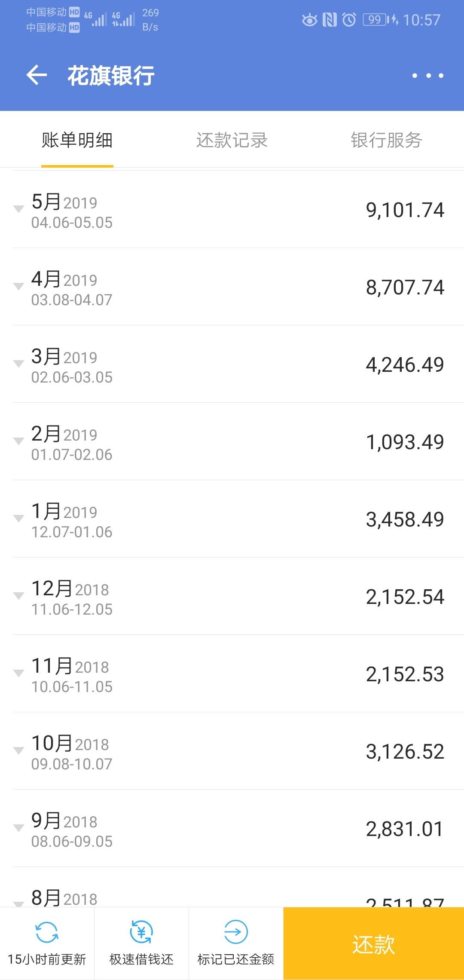Expand the 10月 2018 bill triangle
464x980 pixels.
pyautogui.click(x=18, y=750)
